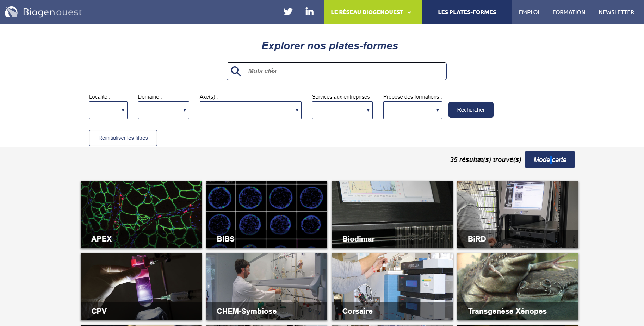Open the Localité dropdown
The height and width of the screenshot is (326, 644).
pyautogui.click(x=108, y=110)
